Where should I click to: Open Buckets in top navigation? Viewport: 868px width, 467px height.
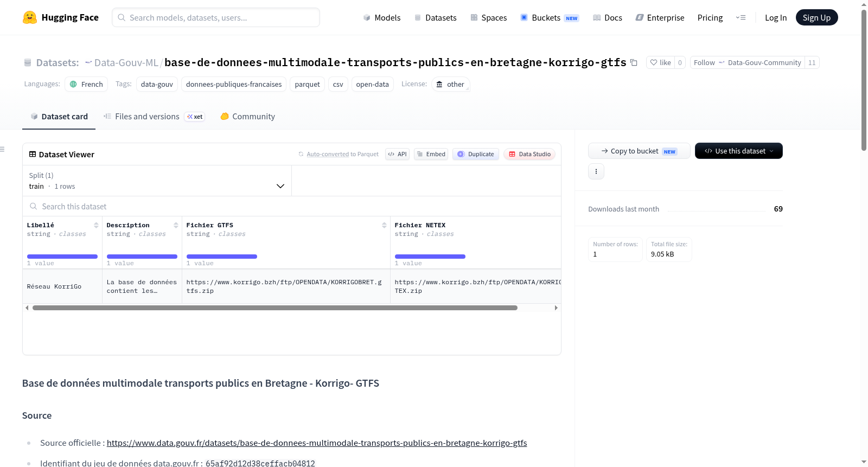point(550,17)
